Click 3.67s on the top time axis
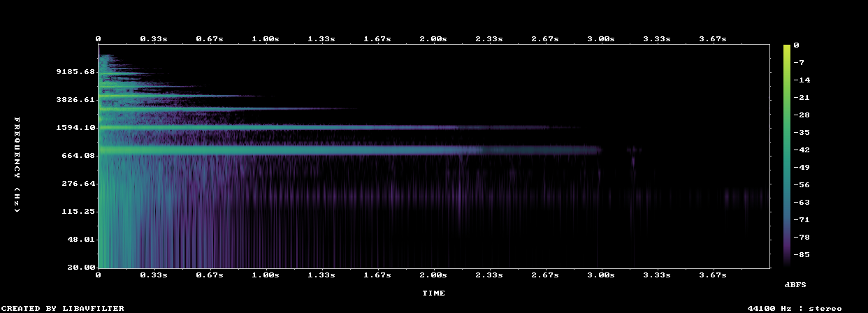 (713, 39)
